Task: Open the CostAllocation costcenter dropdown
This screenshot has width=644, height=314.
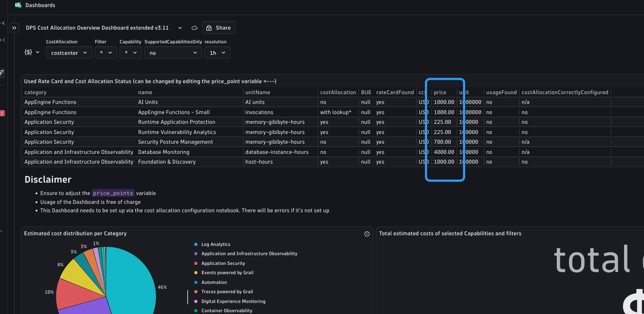Action: [69, 53]
